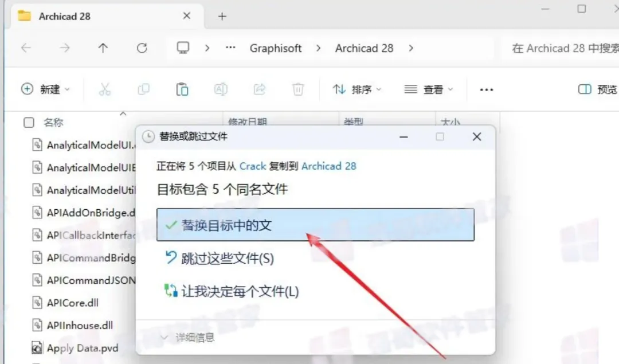Toggle the 预览 preview pane

pos(597,89)
